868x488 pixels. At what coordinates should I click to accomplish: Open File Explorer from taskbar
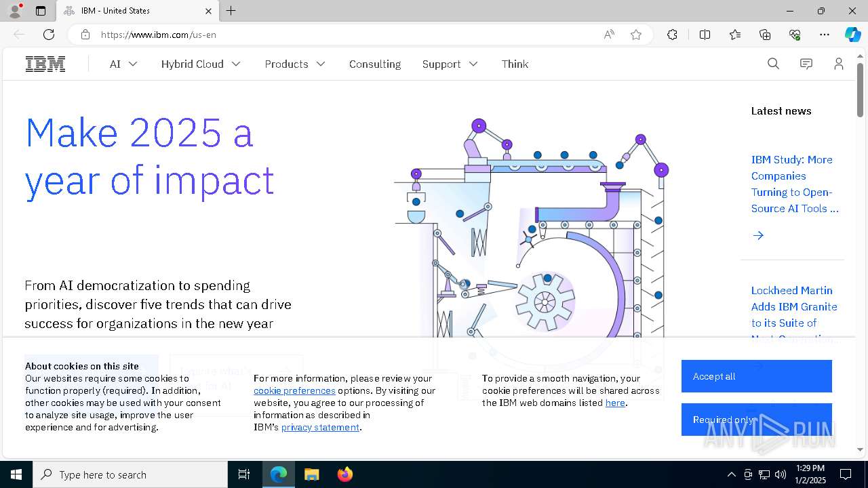(311, 474)
